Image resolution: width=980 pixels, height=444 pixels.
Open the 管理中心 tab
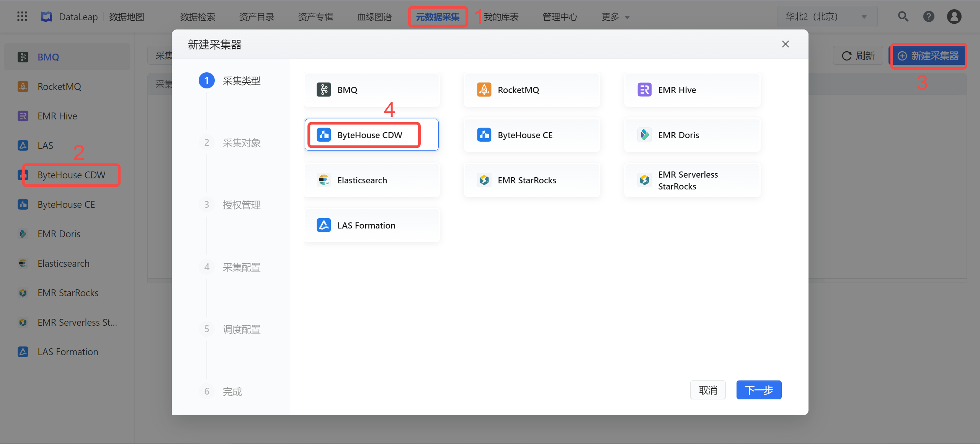(x=560, y=17)
